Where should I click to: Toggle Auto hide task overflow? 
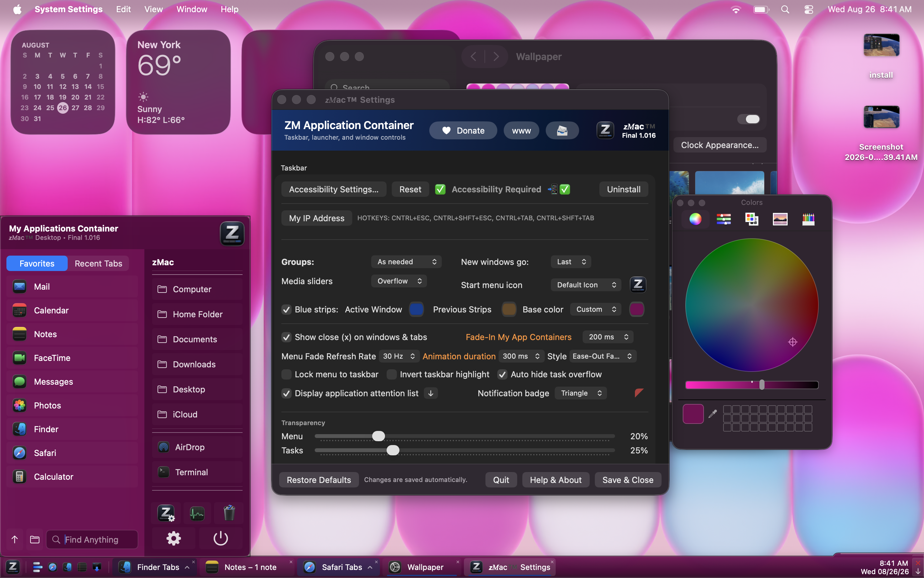pyautogui.click(x=502, y=375)
